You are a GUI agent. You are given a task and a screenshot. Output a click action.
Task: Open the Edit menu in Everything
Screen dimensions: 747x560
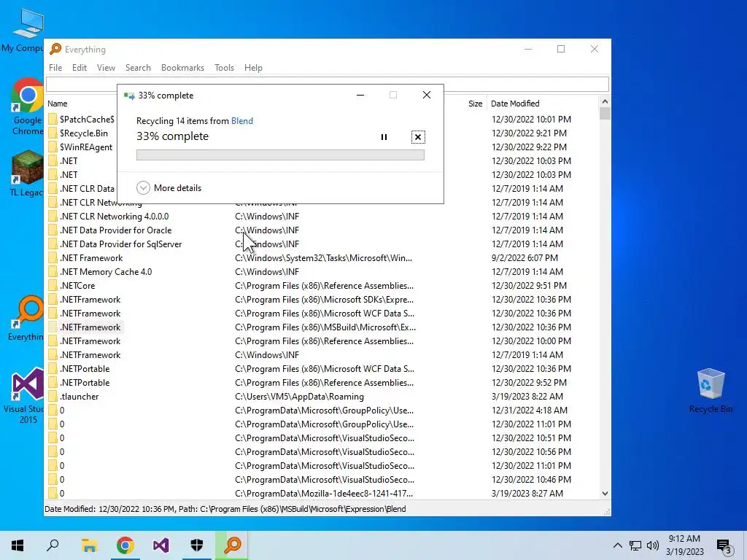pos(80,68)
